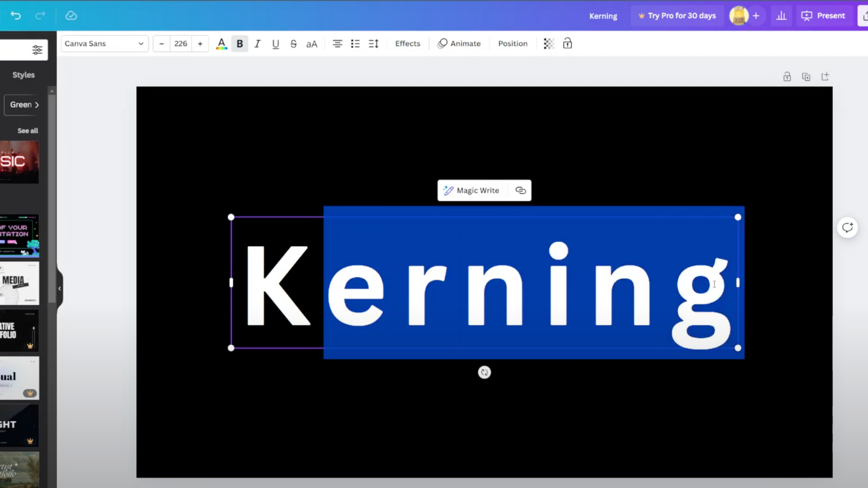The width and height of the screenshot is (868, 488).
Task: Undo the last action
Action: [x=16, y=16]
